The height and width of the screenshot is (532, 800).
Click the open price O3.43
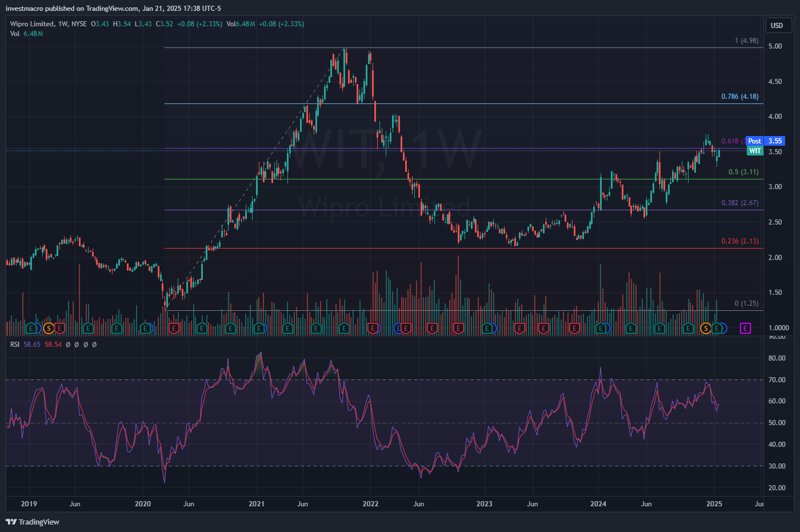click(100, 24)
